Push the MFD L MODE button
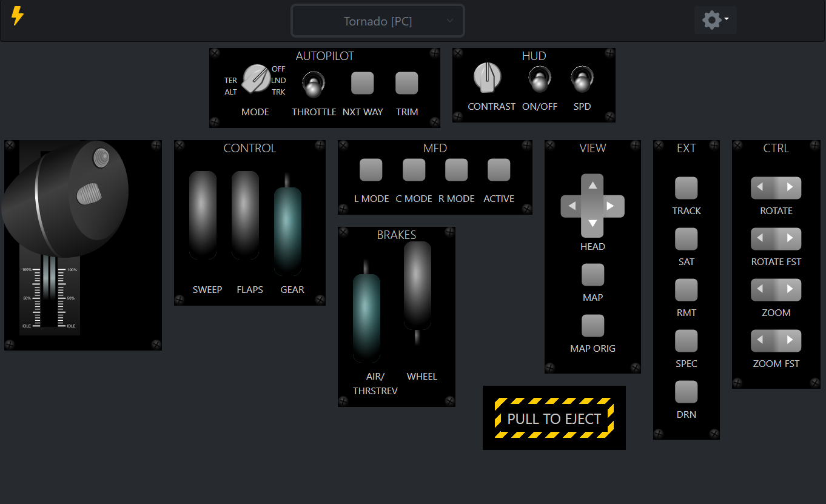The width and height of the screenshot is (826, 504). coord(371,170)
